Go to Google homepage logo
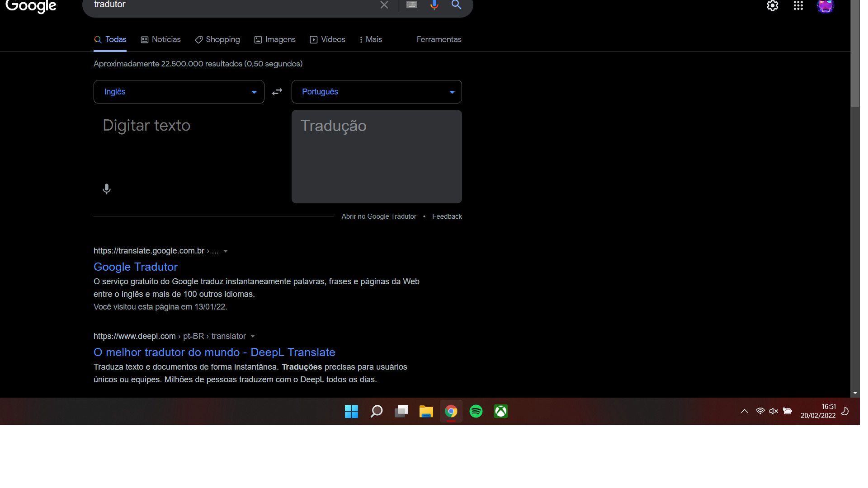This screenshot has height=488, width=868. 31,6
